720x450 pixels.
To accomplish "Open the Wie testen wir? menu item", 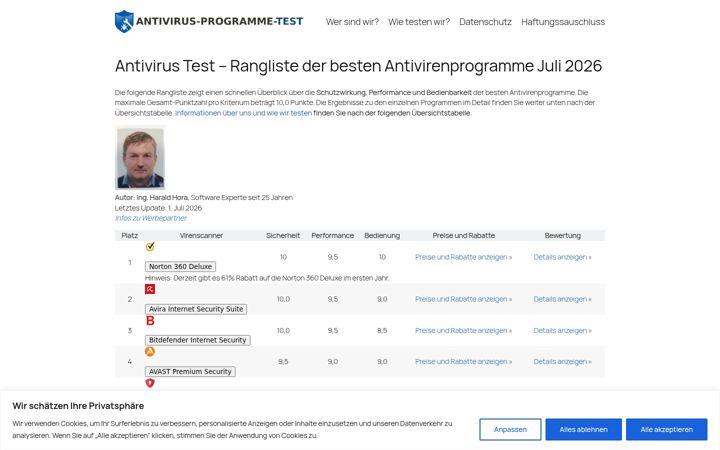I will point(419,22).
